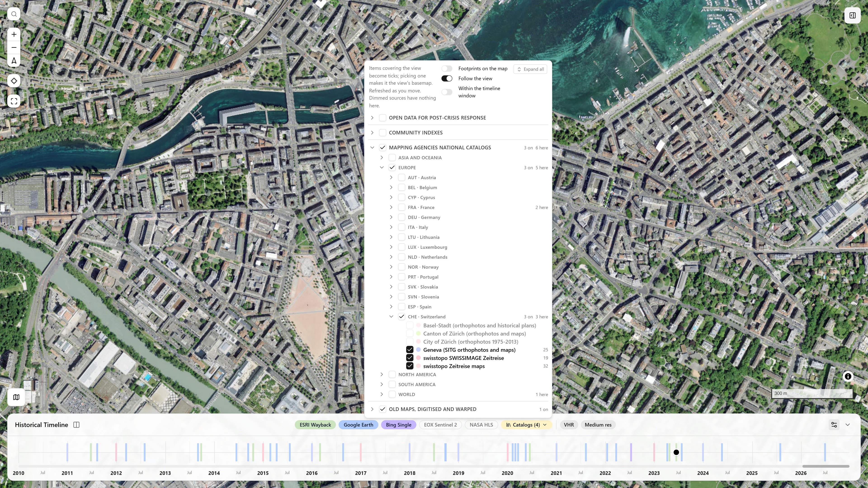This screenshot has height=488, width=868.
Task: Open the map info icon
Action: pos(848,377)
